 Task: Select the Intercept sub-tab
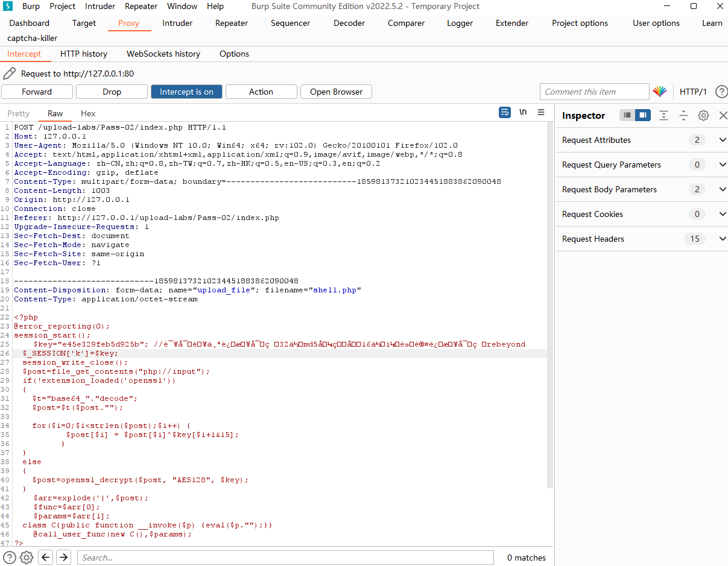tap(24, 54)
